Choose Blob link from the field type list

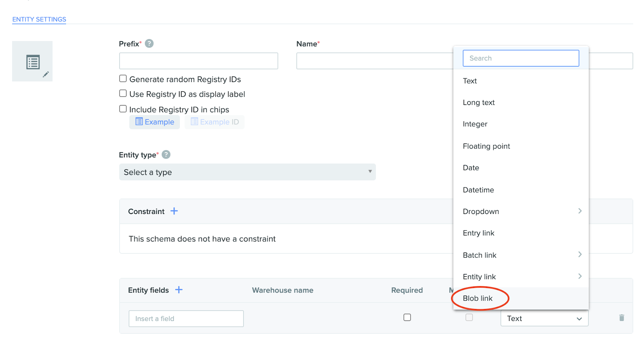pyautogui.click(x=521, y=298)
